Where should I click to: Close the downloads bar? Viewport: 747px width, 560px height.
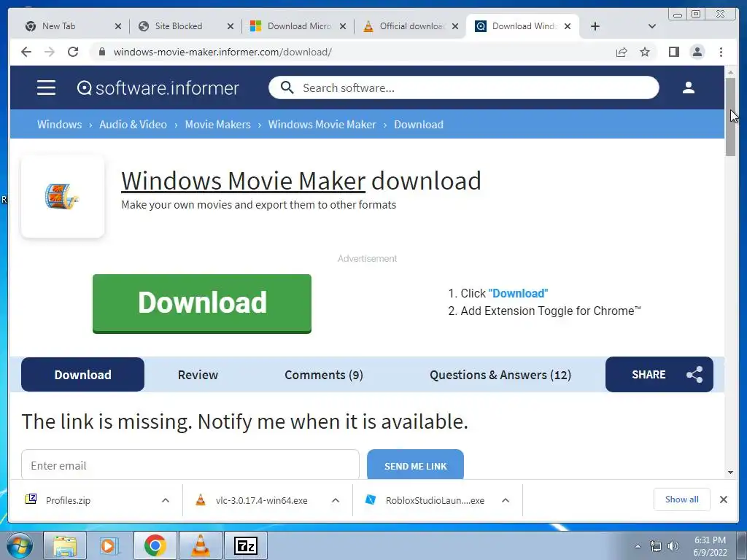(x=723, y=499)
